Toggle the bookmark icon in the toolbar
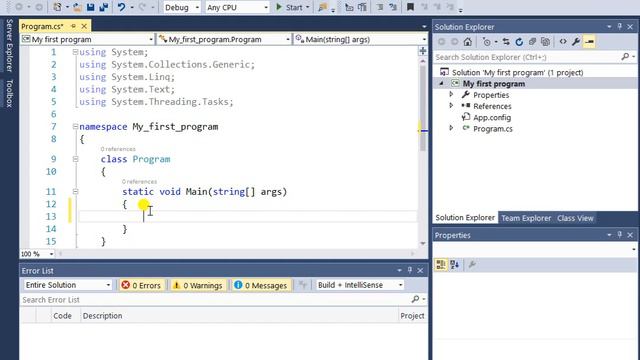640x360 pixels. 410,7
